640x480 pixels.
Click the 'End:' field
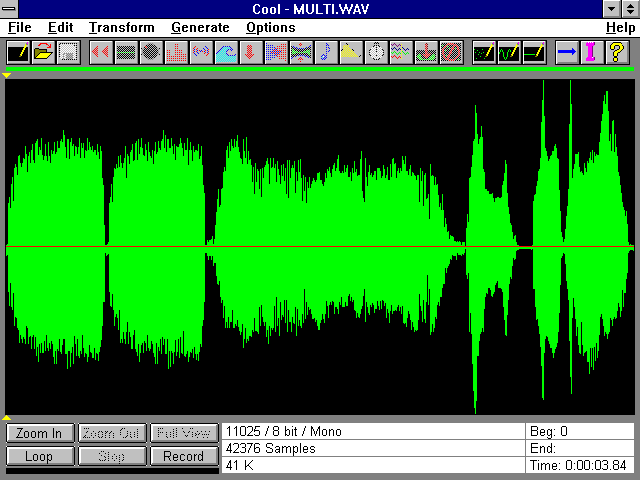point(580,449)
